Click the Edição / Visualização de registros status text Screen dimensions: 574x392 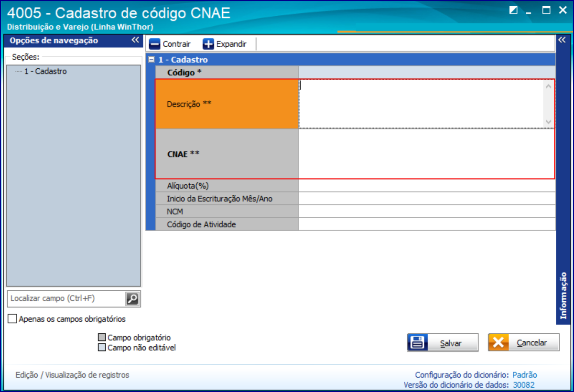tap(72, 375)
